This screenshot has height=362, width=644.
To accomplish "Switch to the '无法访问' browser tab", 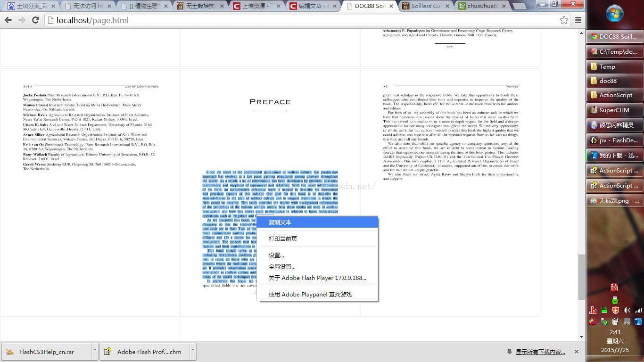I will coord(88,6).
